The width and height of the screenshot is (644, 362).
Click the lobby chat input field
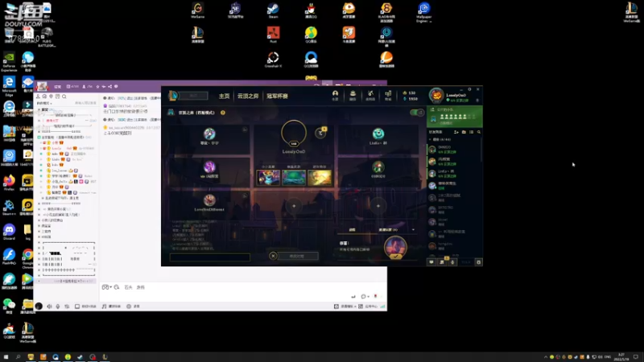pos(210,257)
